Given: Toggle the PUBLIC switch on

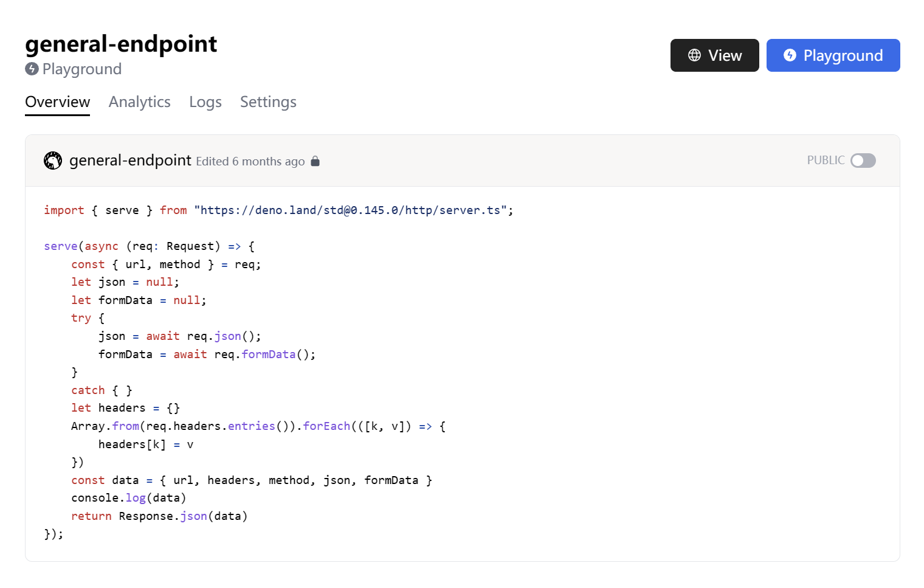Looking at the screenshot, I should point(863,161).
